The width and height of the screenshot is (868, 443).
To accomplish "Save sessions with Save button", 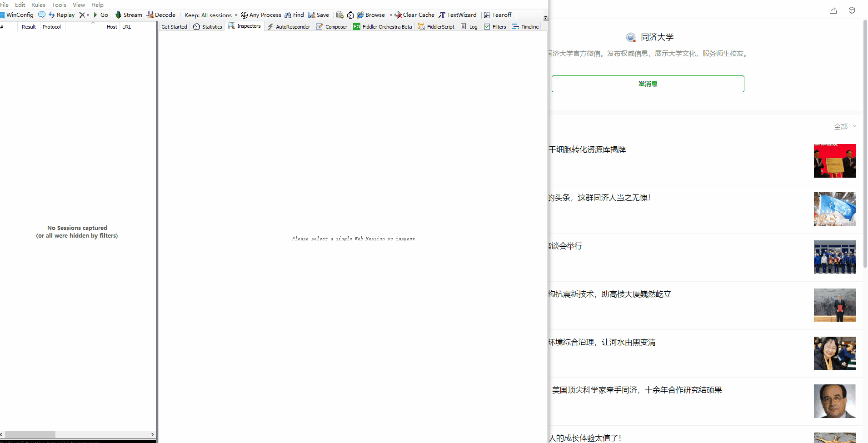I will click(319, 15).
